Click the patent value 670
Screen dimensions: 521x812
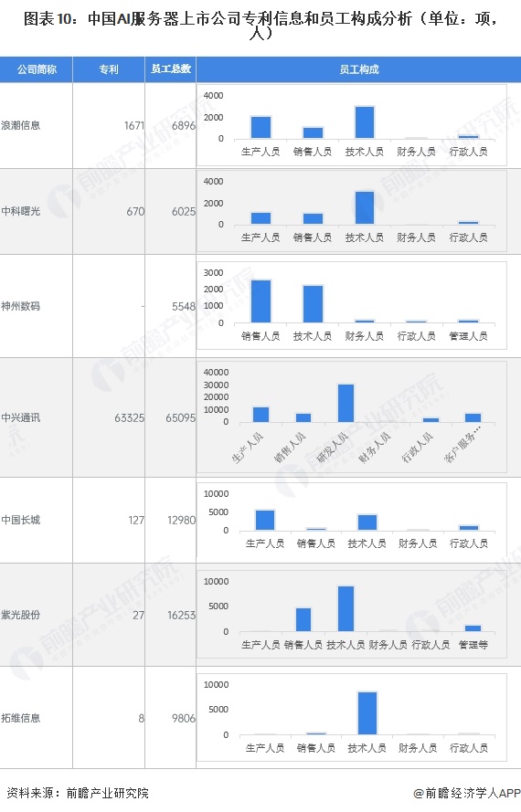[135, 211]
